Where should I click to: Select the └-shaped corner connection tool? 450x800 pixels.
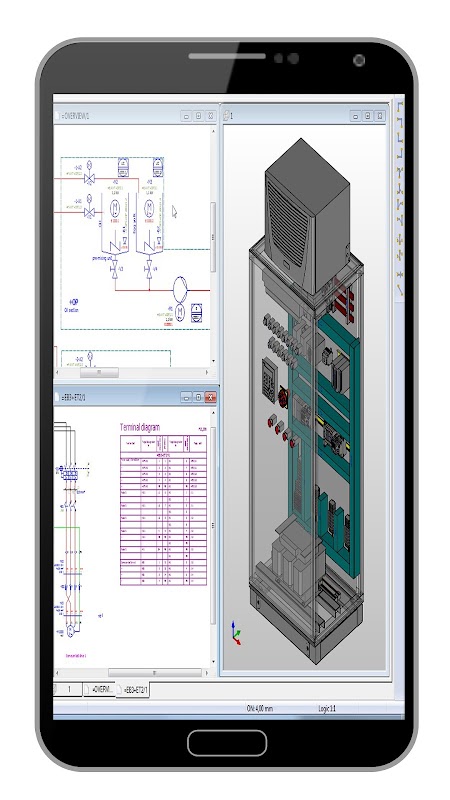point(400,138)
